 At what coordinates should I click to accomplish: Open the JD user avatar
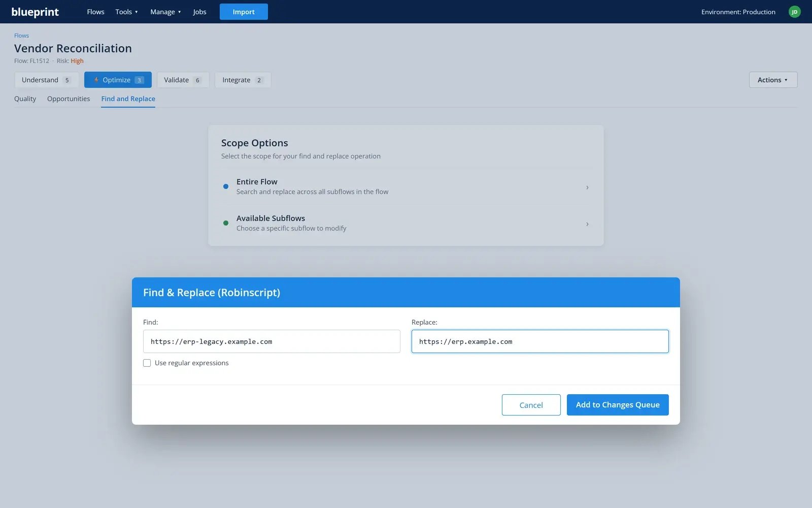tap(794, 12)
